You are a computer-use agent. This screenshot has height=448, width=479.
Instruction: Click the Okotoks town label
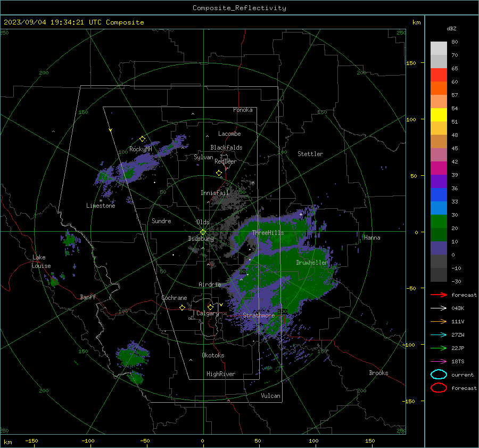(213, 355)
